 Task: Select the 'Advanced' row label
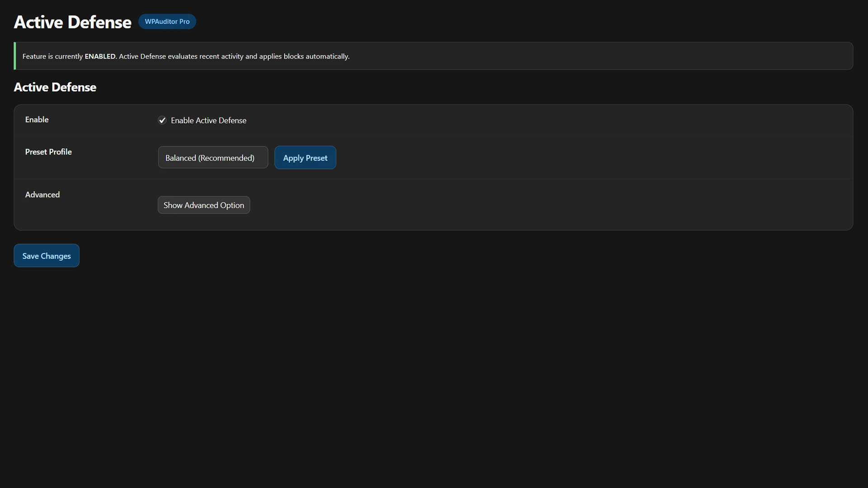[42, 195]
